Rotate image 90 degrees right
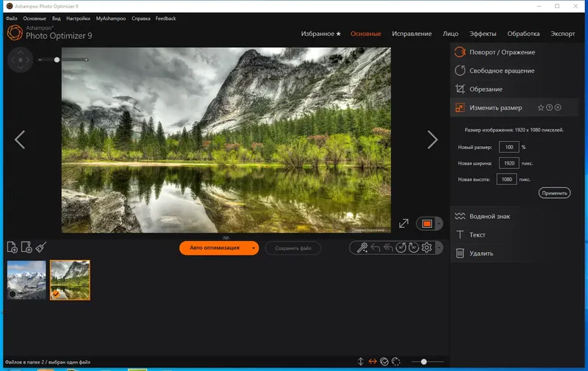Screen dimensions: 588x371 pyautogui.click(x=414, y=248)
